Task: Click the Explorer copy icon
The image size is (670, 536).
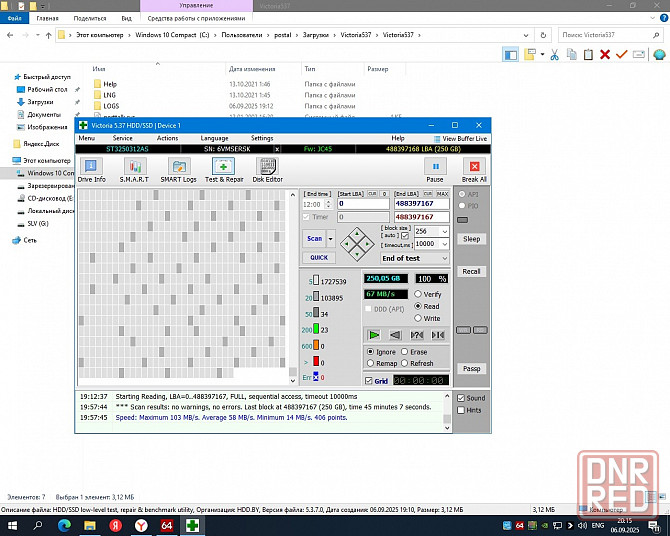Action: (571, 55)
